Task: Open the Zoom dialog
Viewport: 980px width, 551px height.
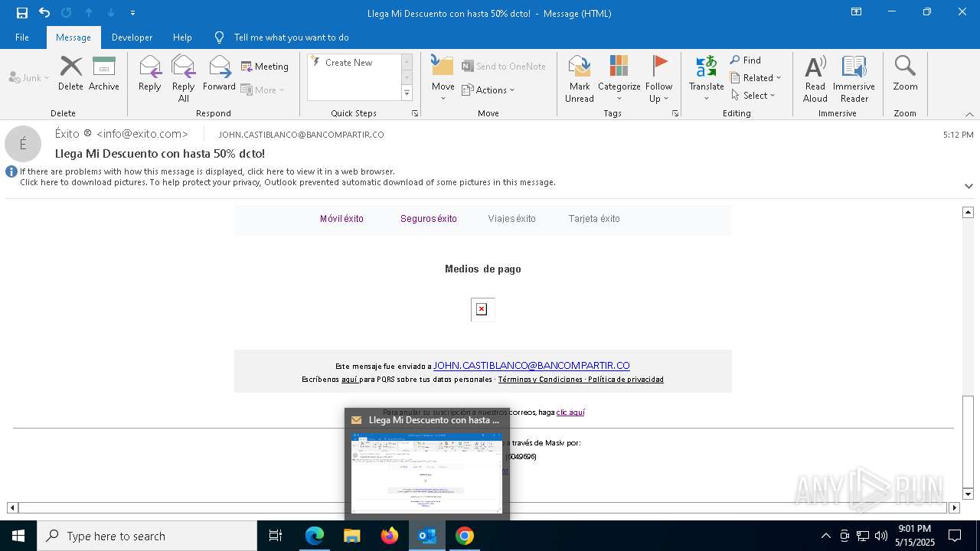Action: click(x=905, y=74)
